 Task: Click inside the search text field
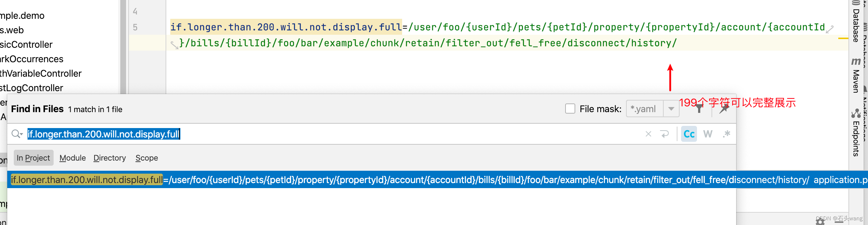333,134
